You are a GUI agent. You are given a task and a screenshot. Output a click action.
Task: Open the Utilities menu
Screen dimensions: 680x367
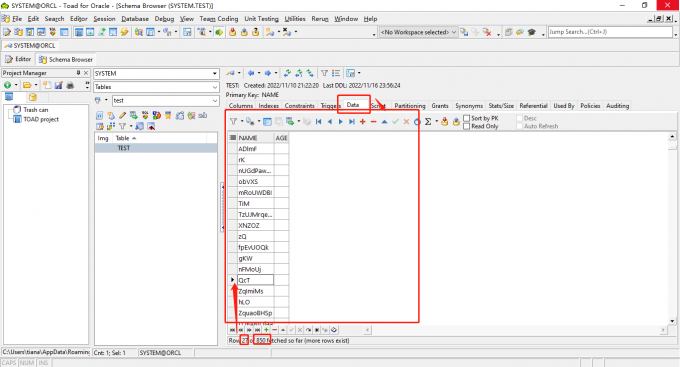pos(295,19)
